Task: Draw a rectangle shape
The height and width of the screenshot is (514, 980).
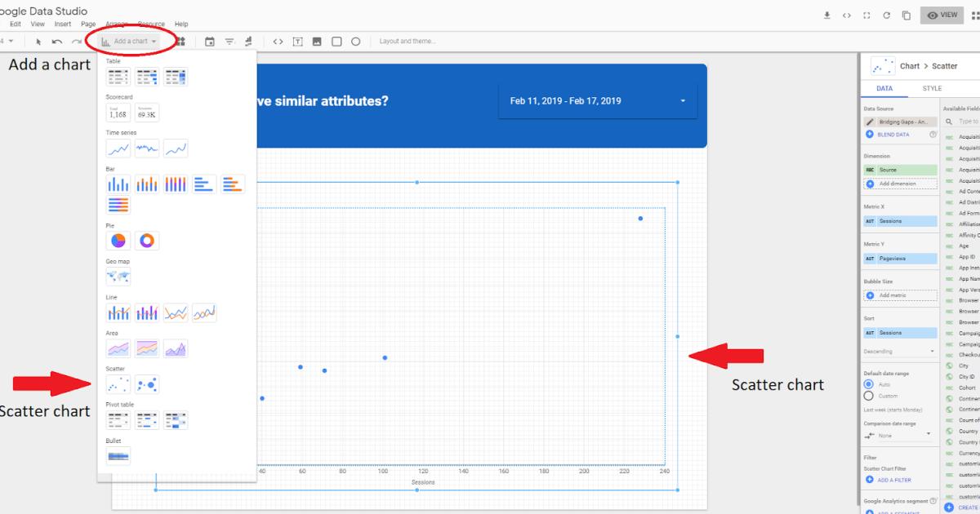Action: tap(336, 41)
